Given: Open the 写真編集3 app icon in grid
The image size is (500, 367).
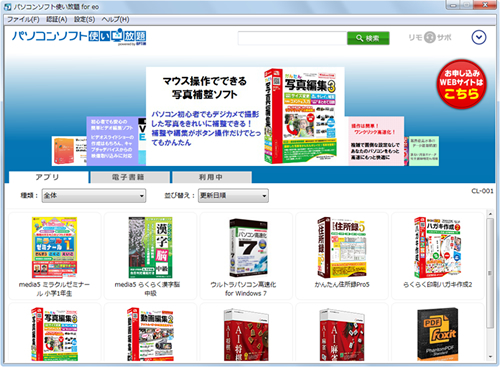Looking at the screenshot, I should [x=54, y=334].
